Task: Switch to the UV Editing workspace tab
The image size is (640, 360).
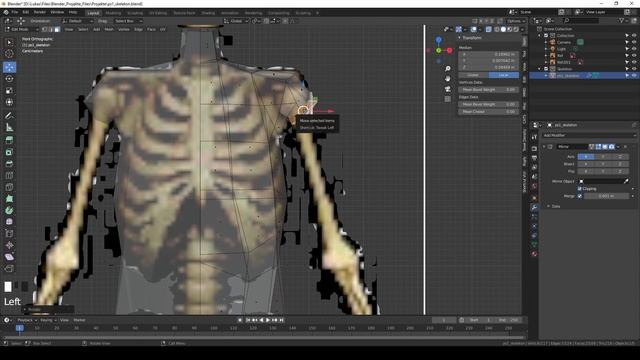Action: 158,13
